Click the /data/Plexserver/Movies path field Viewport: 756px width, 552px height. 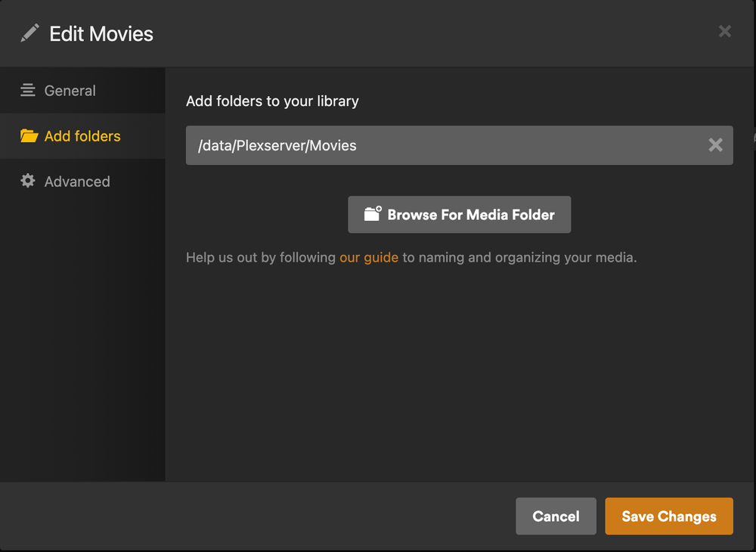[x=378, y=144]
